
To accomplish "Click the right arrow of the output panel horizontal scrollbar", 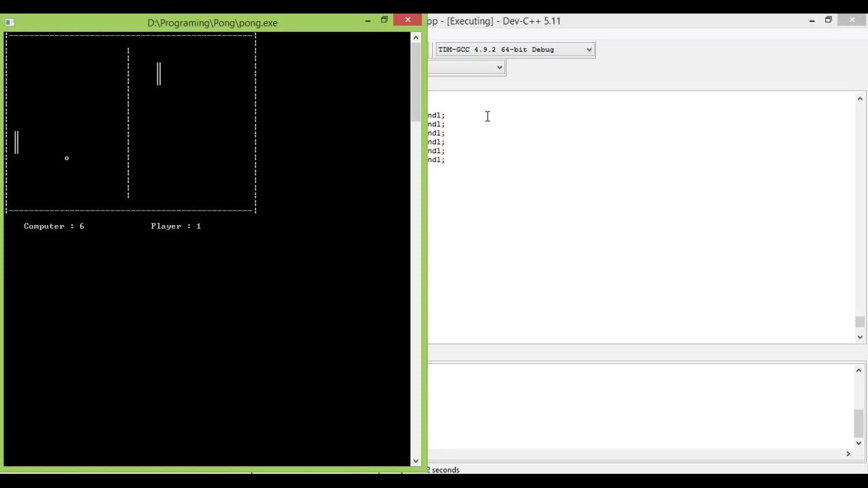I will [848, 453].
